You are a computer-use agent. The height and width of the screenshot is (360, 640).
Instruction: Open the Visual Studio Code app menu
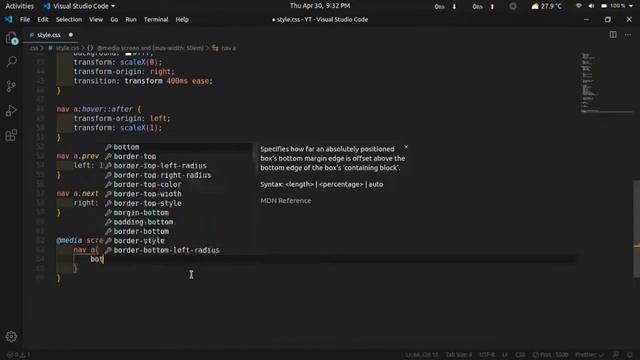(79, 6)
